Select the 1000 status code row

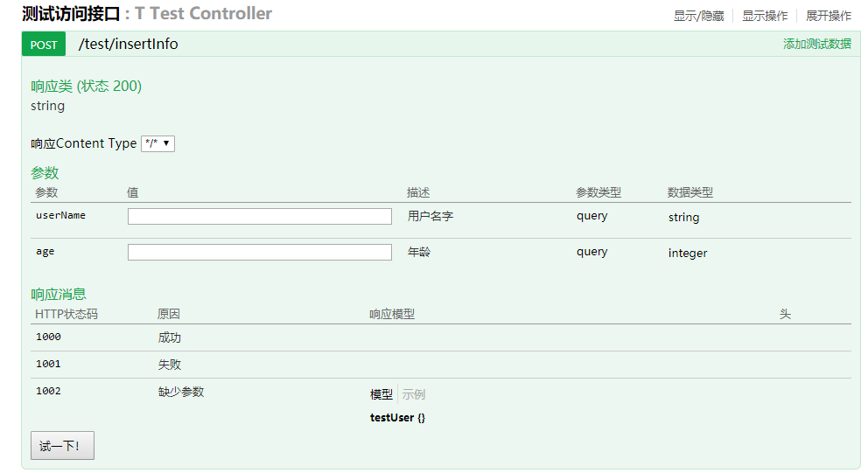click(48, 337)
